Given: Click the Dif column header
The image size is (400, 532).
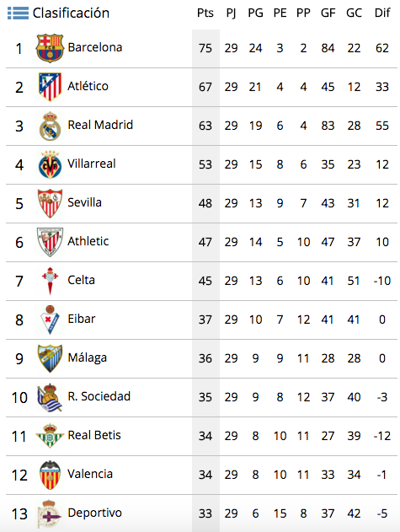Looking at the screenshot, I should pos(382,13).
